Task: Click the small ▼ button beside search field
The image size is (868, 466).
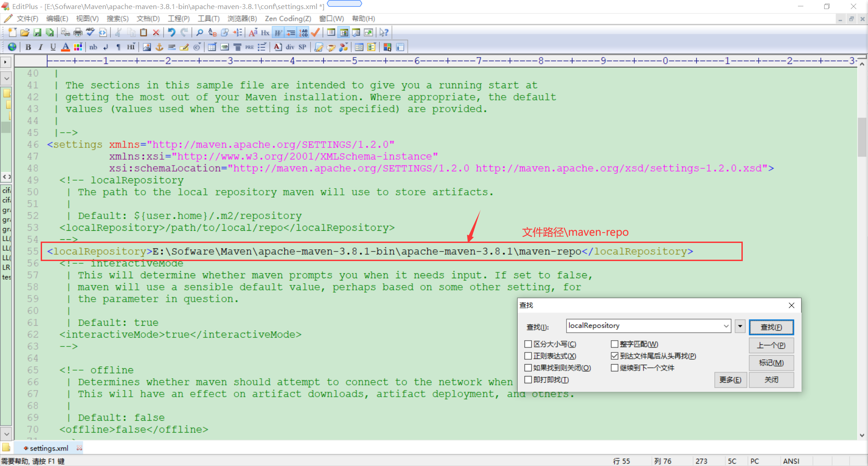Action: pyautogui.click(x=739, y=326)
